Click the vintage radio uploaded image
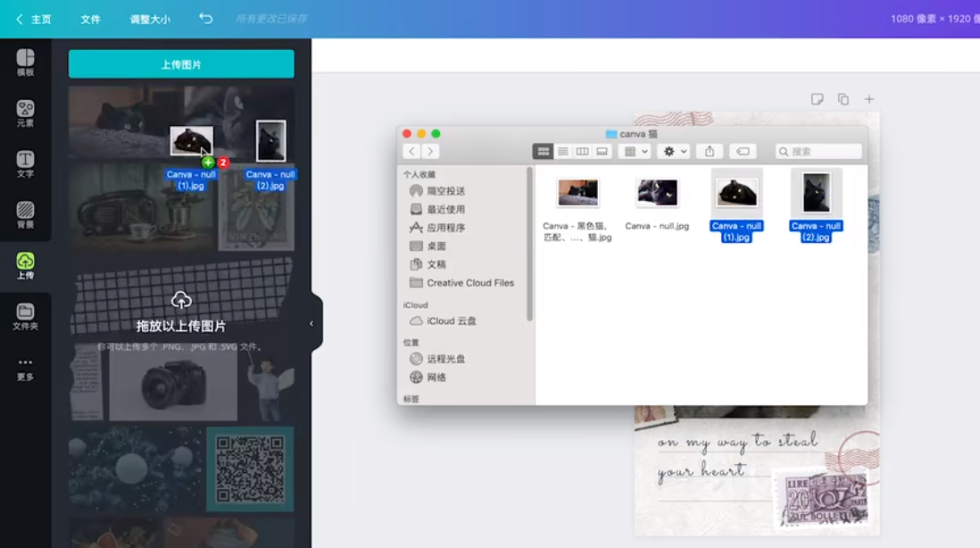Screen dimensions: 980x548 point(143,208)
